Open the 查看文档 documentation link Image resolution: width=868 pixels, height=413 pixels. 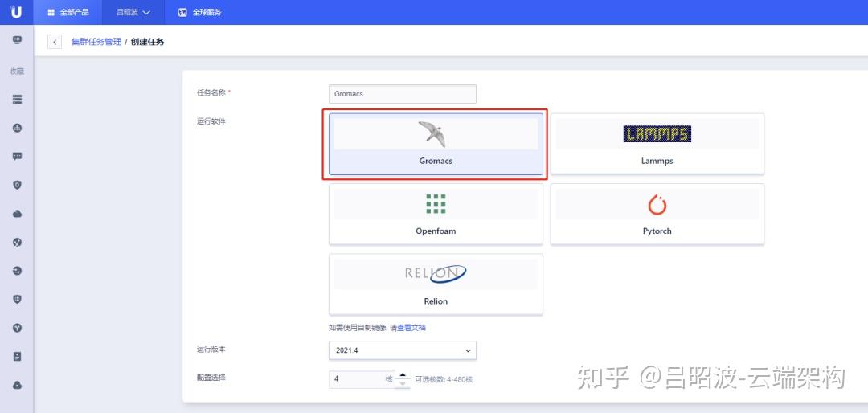pos(411,328)
